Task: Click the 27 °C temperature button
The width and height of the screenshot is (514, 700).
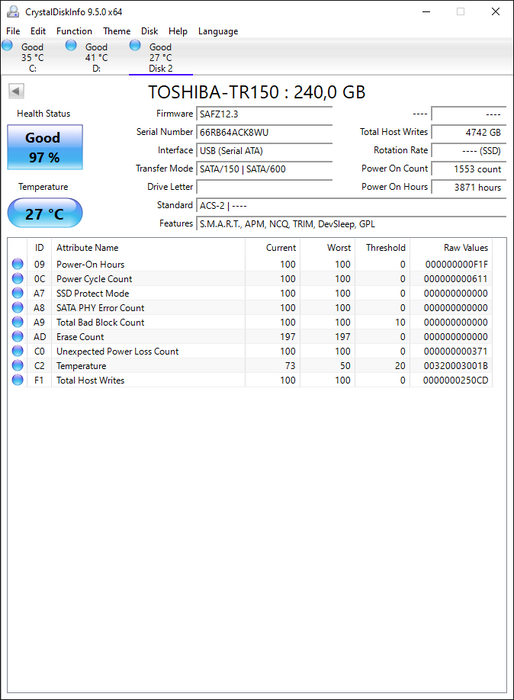Action: [x=45, y=213]
